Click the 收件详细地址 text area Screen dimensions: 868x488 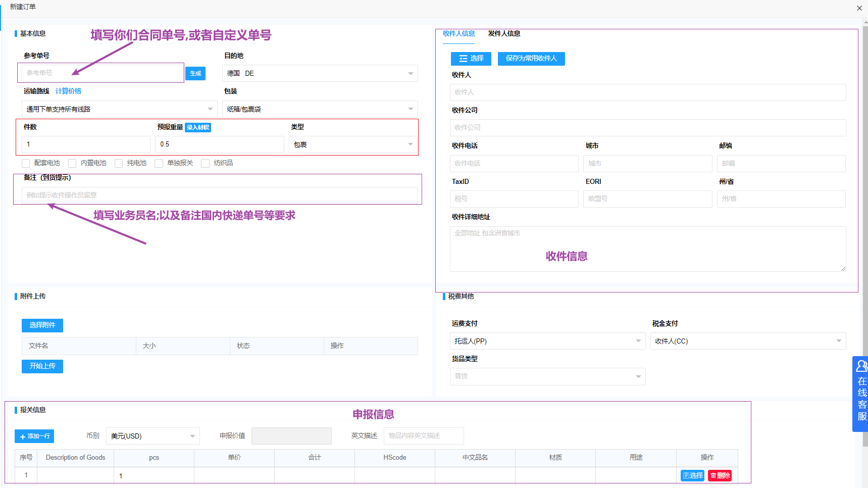647,249
